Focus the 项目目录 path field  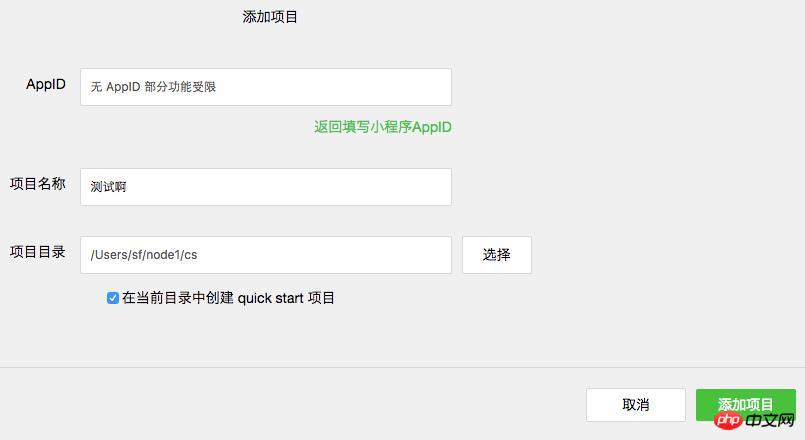click(266, 255)
